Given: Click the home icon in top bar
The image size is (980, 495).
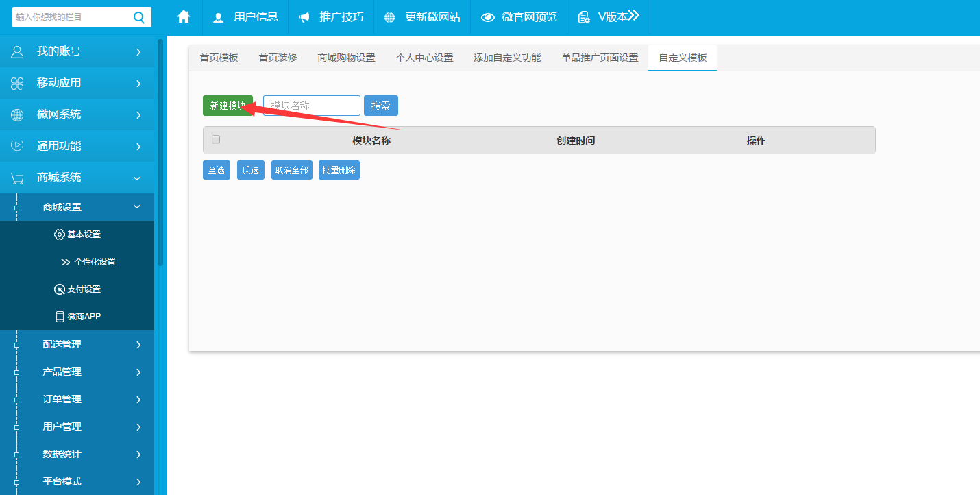Looking at the screenshot, I should (184, 17).
